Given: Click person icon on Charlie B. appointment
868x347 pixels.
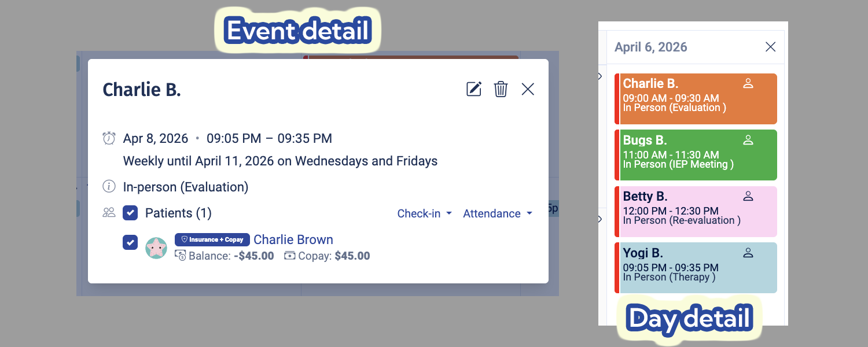Looking at the screenshot, I should coord(748,83).
